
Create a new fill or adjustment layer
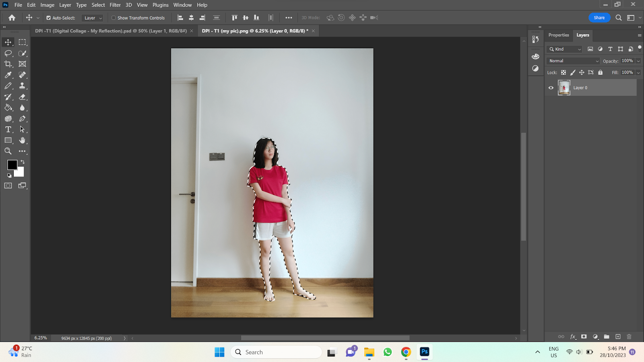click(595, 337)
